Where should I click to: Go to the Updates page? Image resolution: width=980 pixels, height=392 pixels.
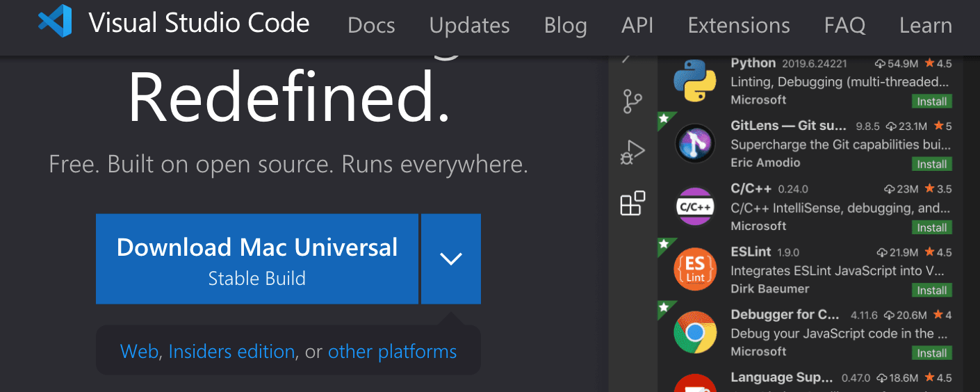click(x=469, y=26)
